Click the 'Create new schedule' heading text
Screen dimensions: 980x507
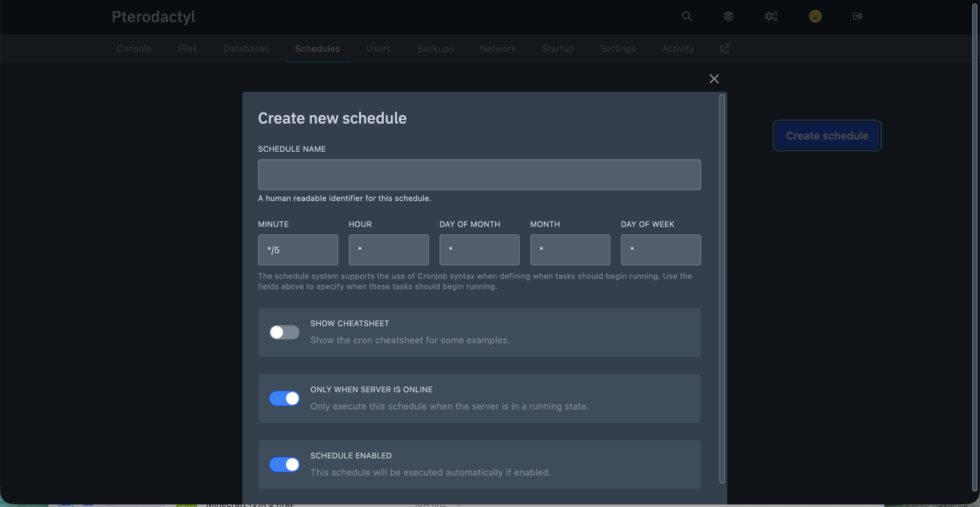332,118
